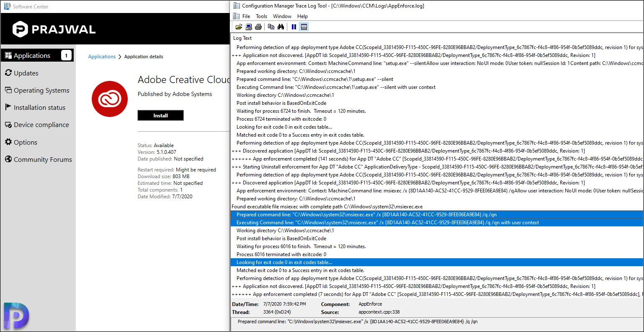This screenshot has height=332, width=644.
Task: Click the bottom detail pane command line text
Action: pos(358,322)
